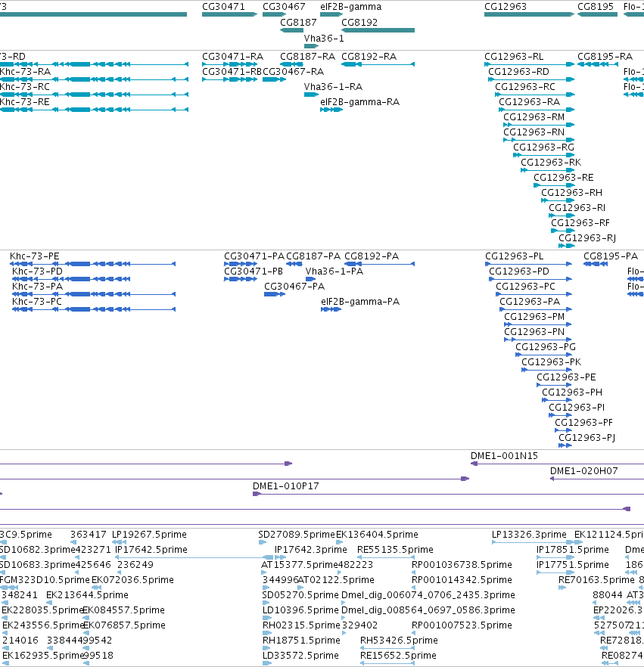This screenshot has height=667, width=644.
Task: Select the CG8187 gene label
Action: point(298,23)
